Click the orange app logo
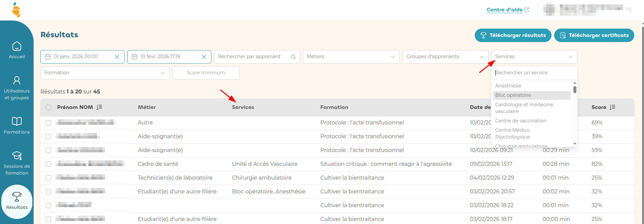The height and width of the screenshot is (224, 644). (x=16, y=10)
